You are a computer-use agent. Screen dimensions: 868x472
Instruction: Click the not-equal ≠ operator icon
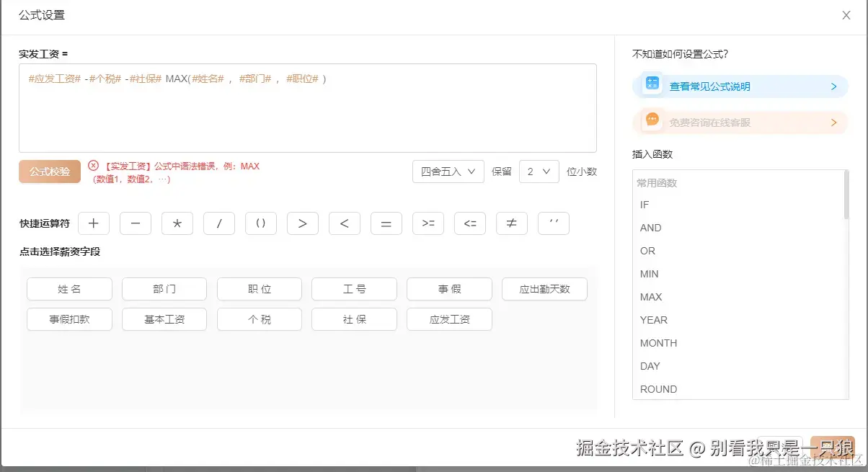[512, 223]
